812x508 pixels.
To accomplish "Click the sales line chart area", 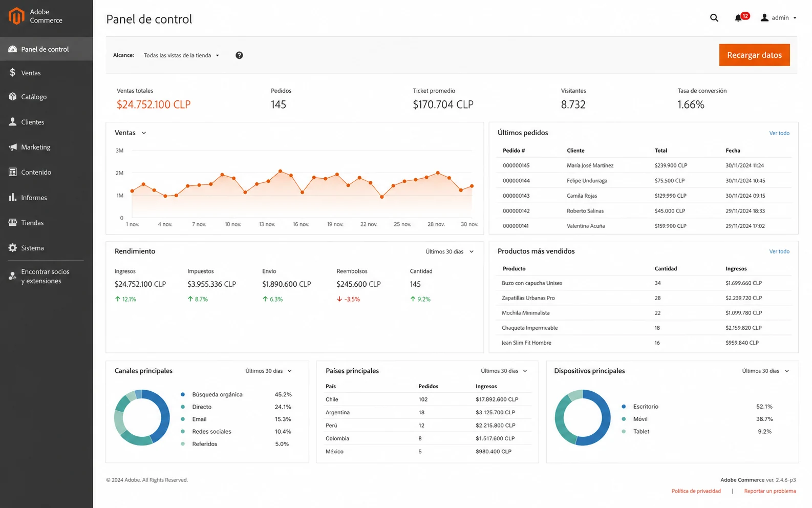I will click(302, 184).
